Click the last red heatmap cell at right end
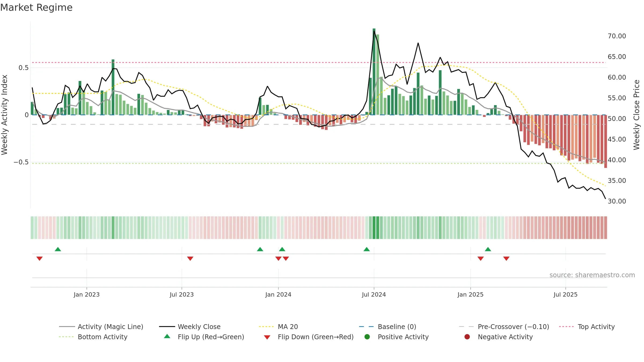 point(606,228)
